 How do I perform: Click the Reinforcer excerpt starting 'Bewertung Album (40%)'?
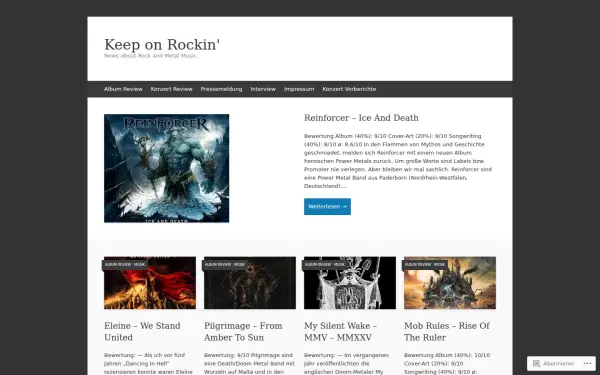398,161
